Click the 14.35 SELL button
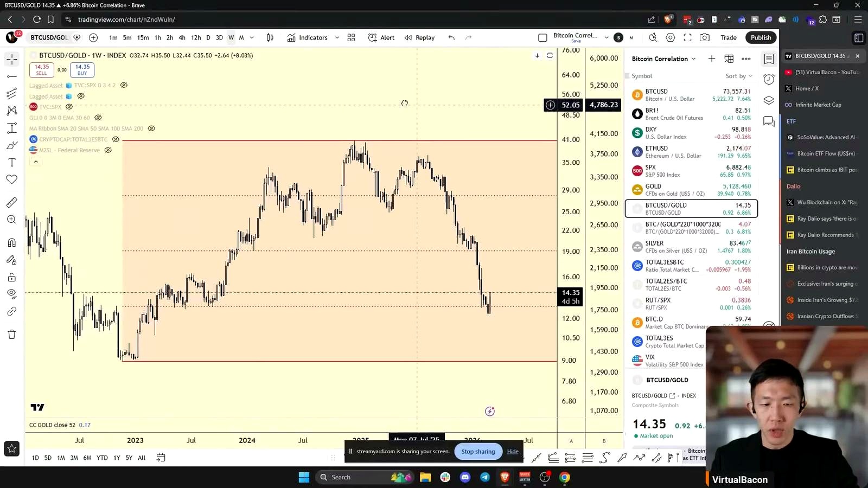Screen dimensions: 868x488 (x=42, y=70)
